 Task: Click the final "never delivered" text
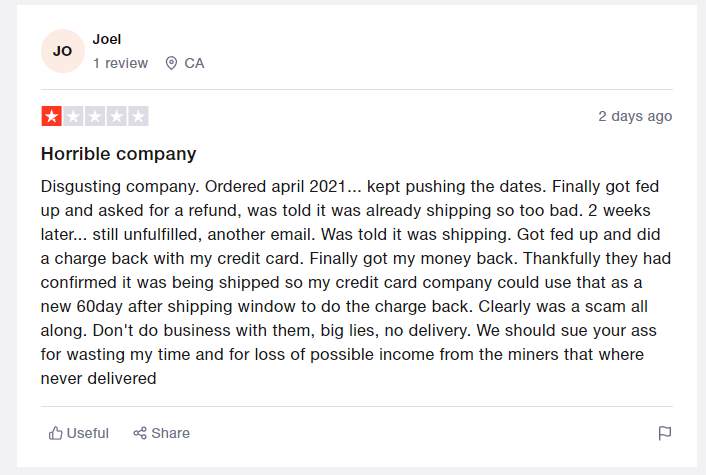98,379
